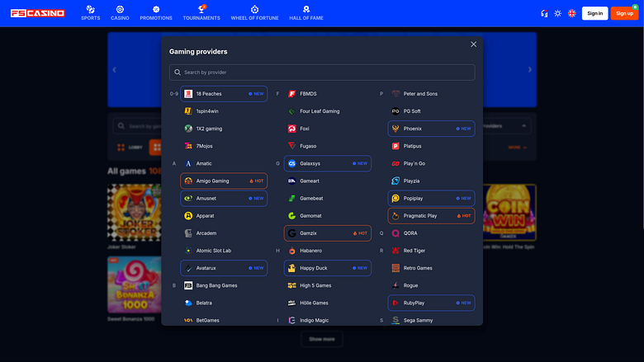
Task: Choose the Sega Sammy provider
Action: click(431, 320)
